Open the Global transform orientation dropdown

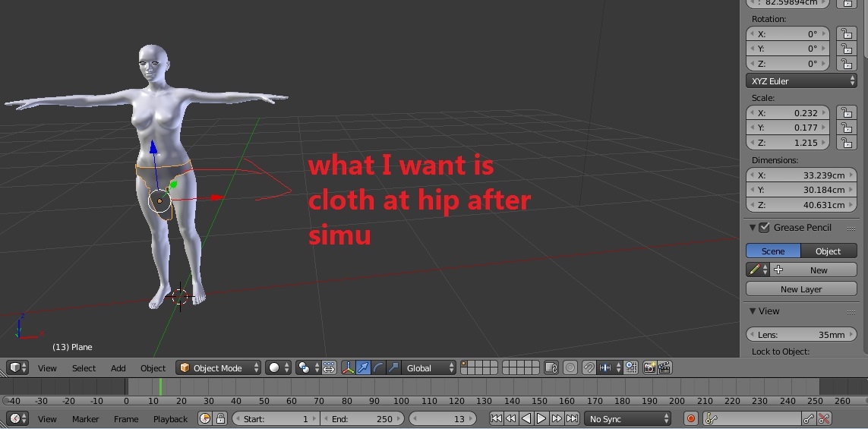point(428,367)
